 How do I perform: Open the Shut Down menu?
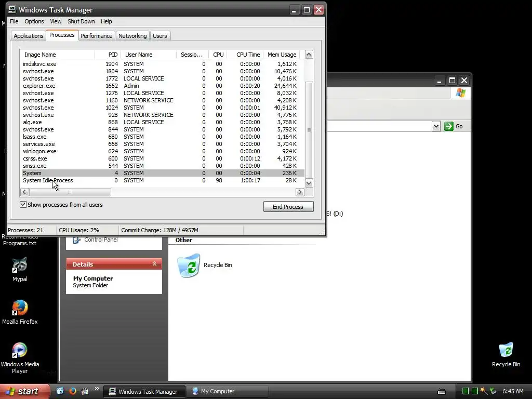pyautogui.click(x=81, y=21)
